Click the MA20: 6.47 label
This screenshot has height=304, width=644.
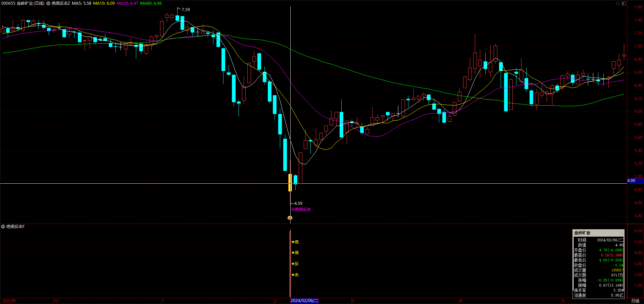[127, 3]
